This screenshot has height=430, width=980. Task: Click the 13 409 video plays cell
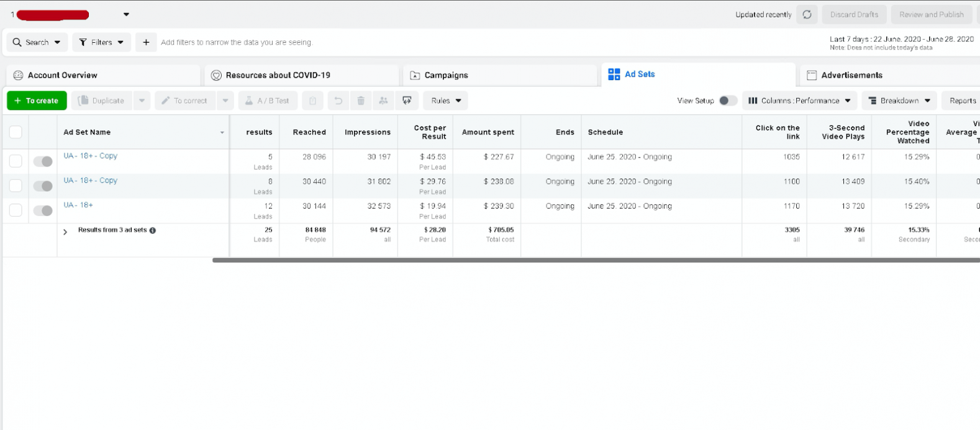tap(852, 181)
